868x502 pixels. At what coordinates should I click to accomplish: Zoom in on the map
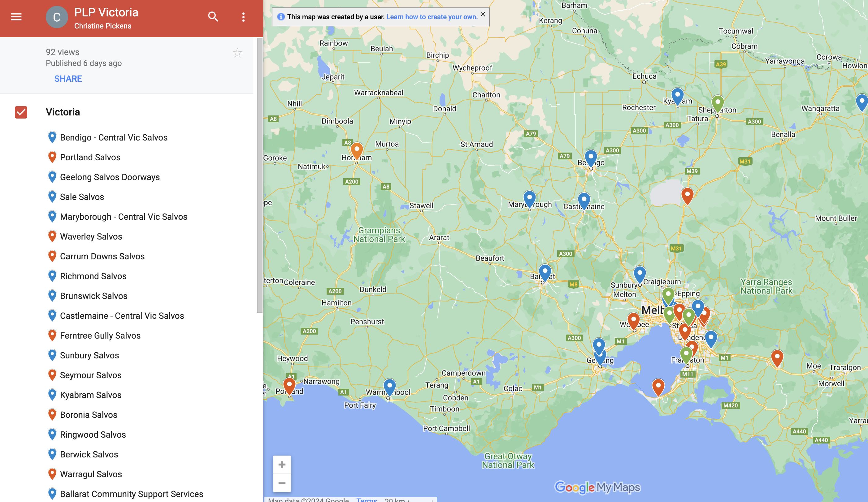282,465
